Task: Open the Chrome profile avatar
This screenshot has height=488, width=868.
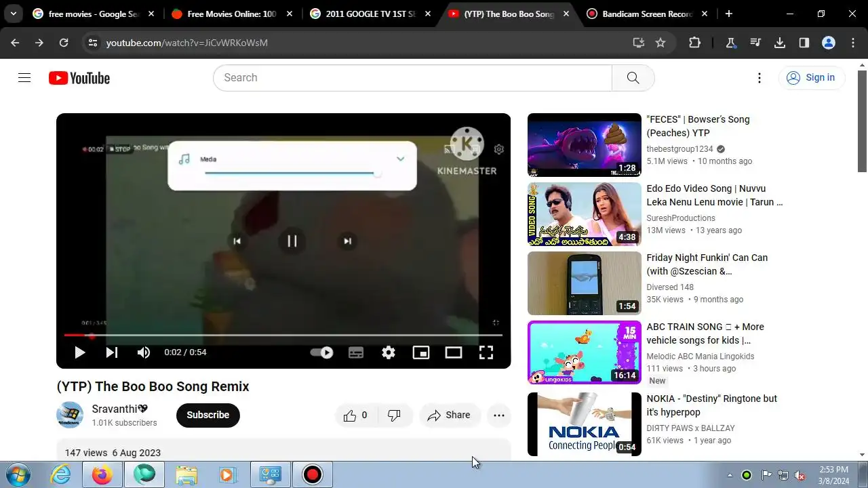Action: coord(829,43)
